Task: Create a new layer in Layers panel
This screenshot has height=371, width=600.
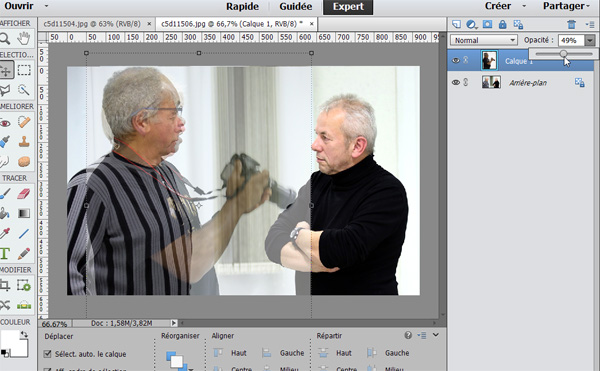Action: pyautogui.click(x=456, y=24)
